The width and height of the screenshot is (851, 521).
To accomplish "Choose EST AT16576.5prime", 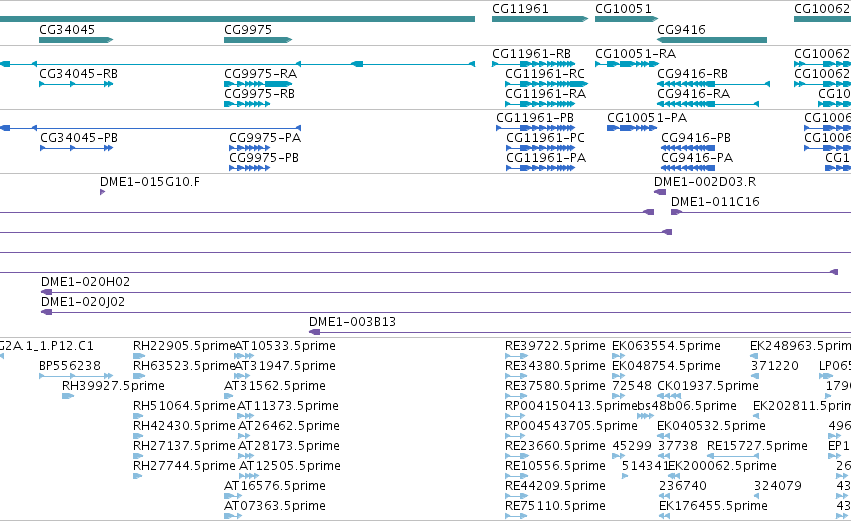I will [275, 486].
